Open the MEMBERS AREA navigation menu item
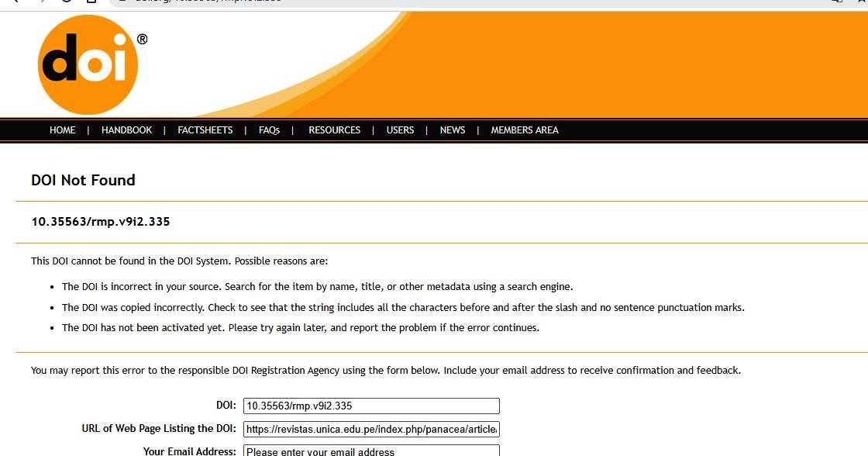 pos(525,130)
